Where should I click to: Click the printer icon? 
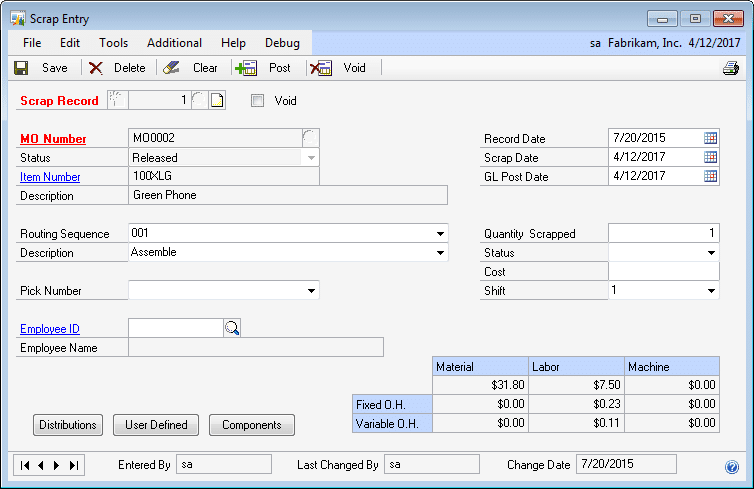731,68
